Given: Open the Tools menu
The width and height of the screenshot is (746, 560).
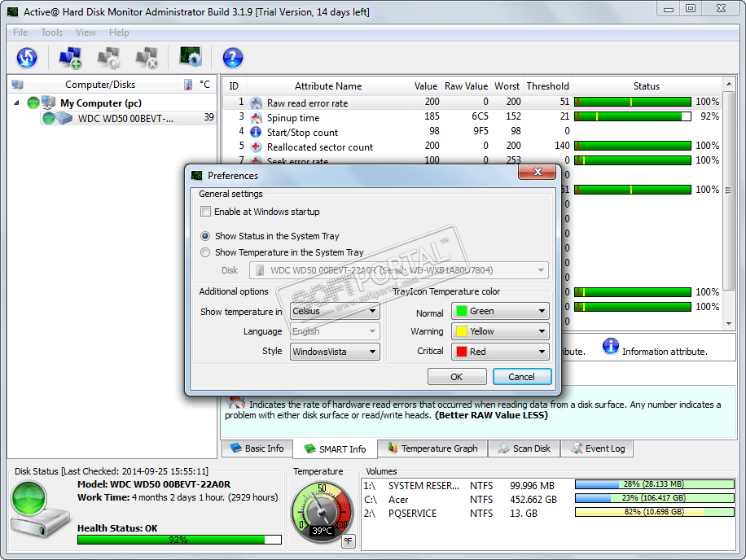Looking at the screenshot, I should point(52,33).
